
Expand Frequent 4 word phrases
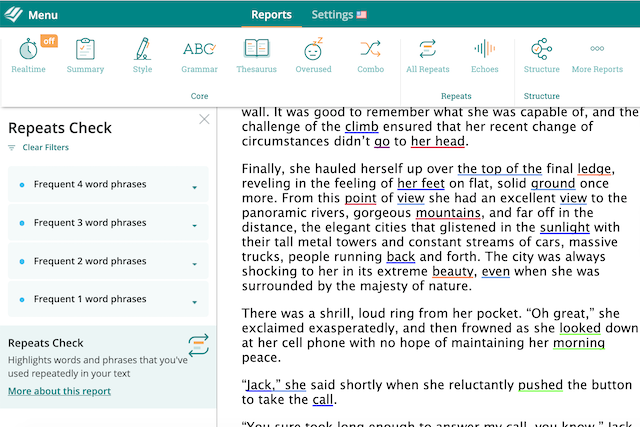(108, 184)
